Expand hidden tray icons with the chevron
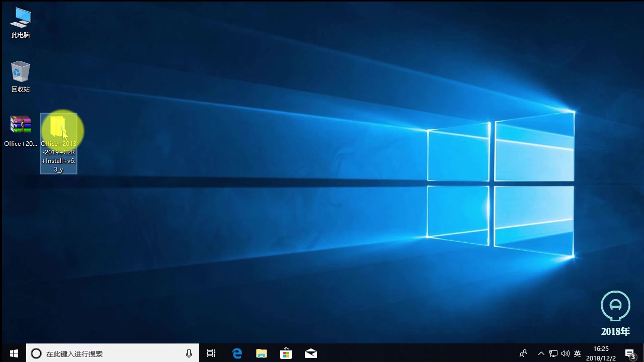Image resolution: width=644 pixels, height=362 pixels. coord(541,353)
